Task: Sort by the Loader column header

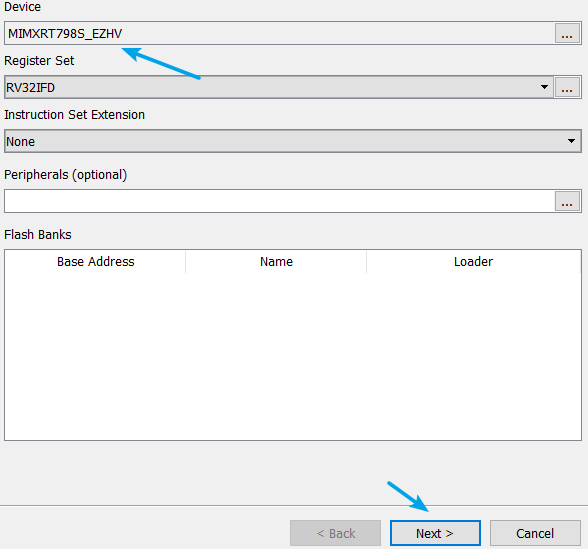Action: (474, 261)
